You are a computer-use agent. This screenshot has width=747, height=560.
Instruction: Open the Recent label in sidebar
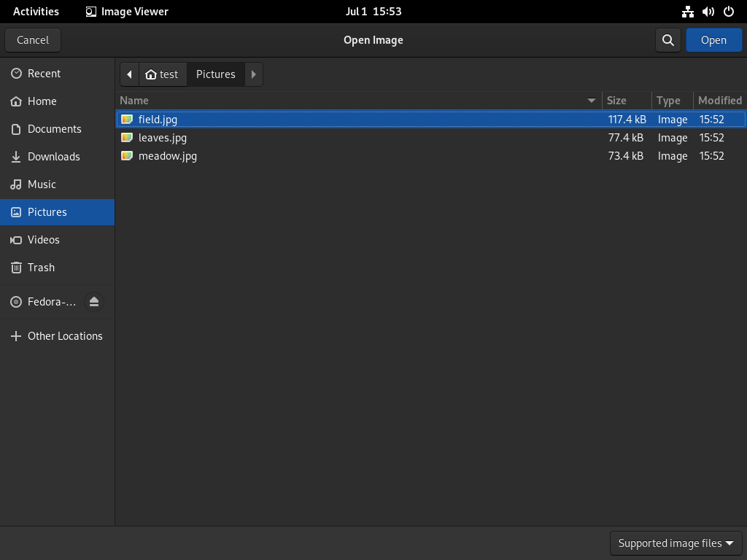[x=44, y=74]
